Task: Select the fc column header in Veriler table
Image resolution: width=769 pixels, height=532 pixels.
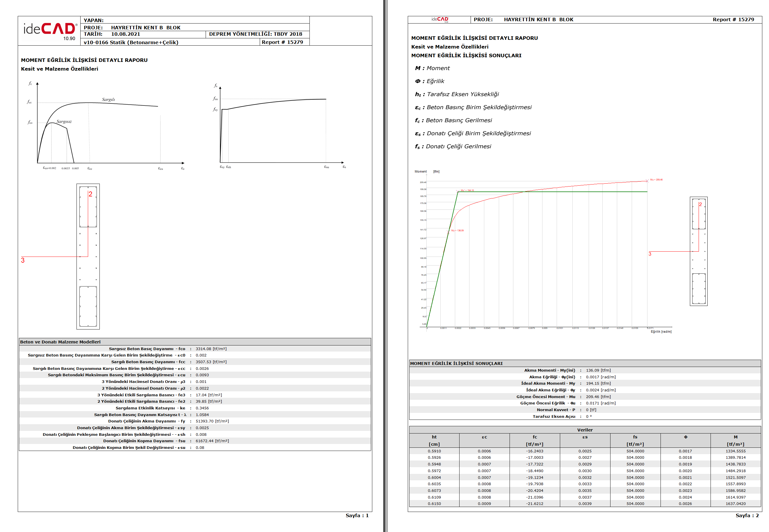Action: coord(535,437)
